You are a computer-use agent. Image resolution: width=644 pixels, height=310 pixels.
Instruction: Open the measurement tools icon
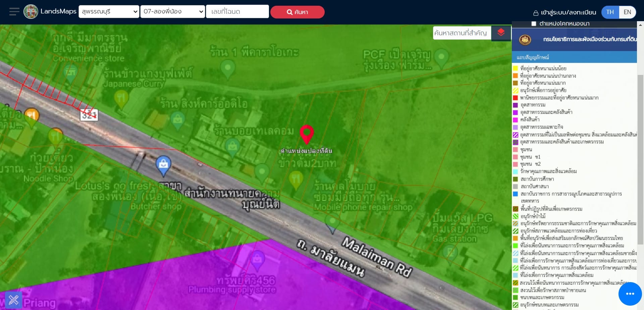14,299
